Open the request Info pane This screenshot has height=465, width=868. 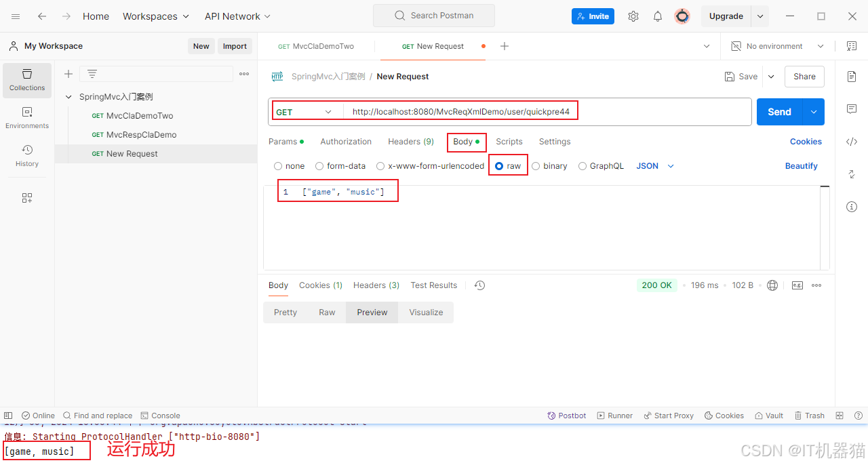[852, 207]
